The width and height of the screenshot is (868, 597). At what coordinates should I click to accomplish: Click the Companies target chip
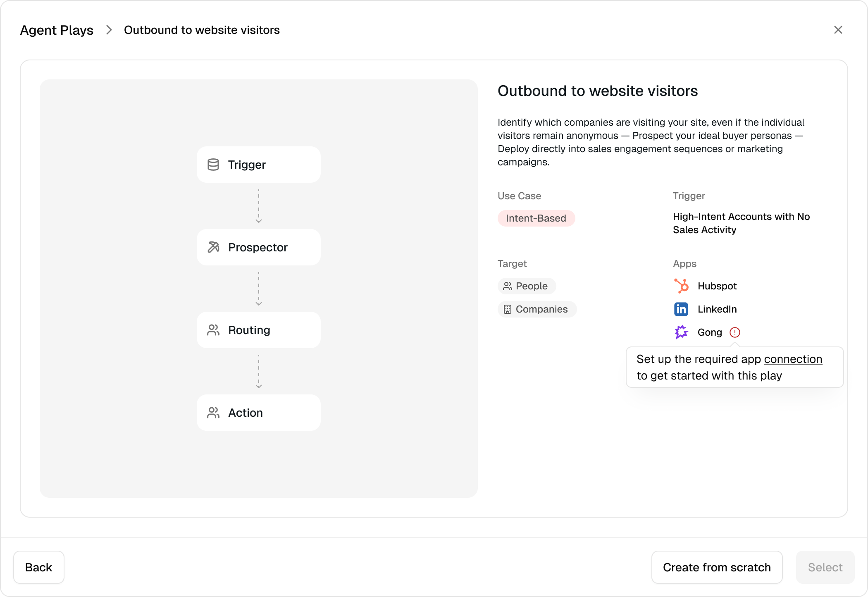tap(537, 309)
